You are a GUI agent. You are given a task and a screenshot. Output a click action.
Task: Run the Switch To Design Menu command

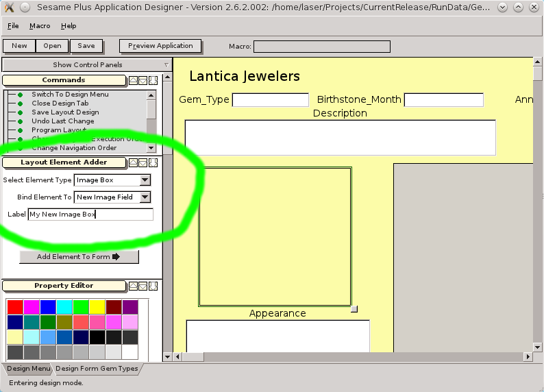point(70,95)
